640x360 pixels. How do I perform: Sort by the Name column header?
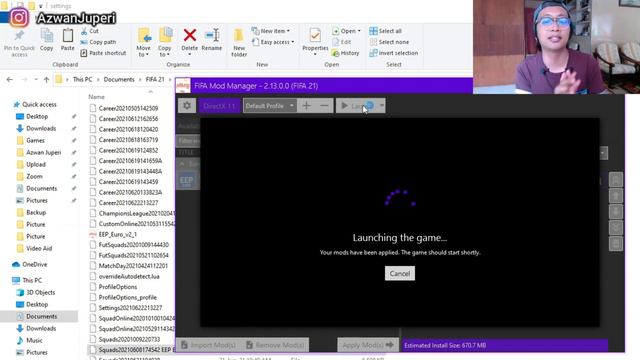click(x=97, y=97)
